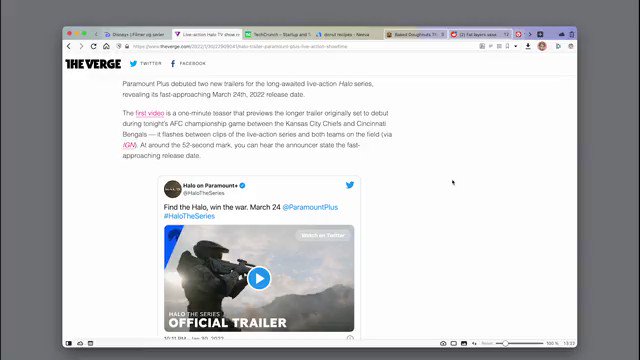This screenshot has height=360, width=640.
Task: Open the downloads panel icon
Action: coord(528,47)
